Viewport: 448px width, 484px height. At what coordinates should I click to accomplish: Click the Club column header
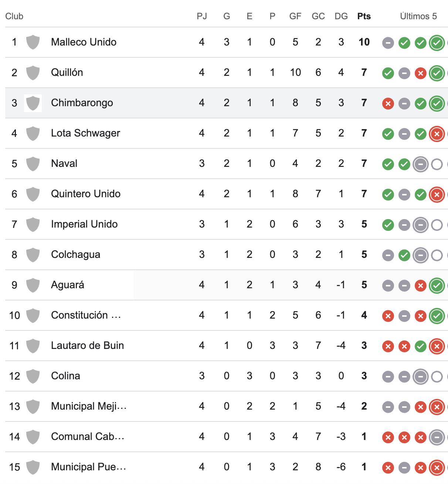pyautogui.click(x=14, y=16)
